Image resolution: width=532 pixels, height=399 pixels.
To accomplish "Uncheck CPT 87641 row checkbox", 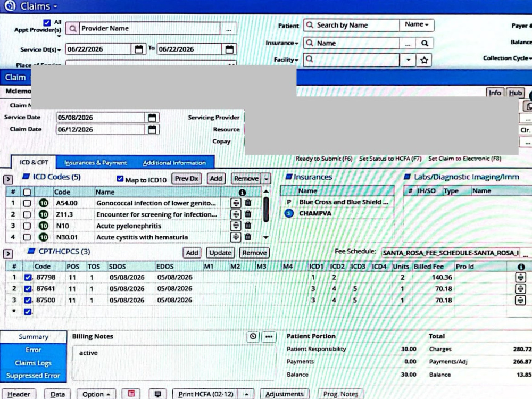I will coord(28,289).
